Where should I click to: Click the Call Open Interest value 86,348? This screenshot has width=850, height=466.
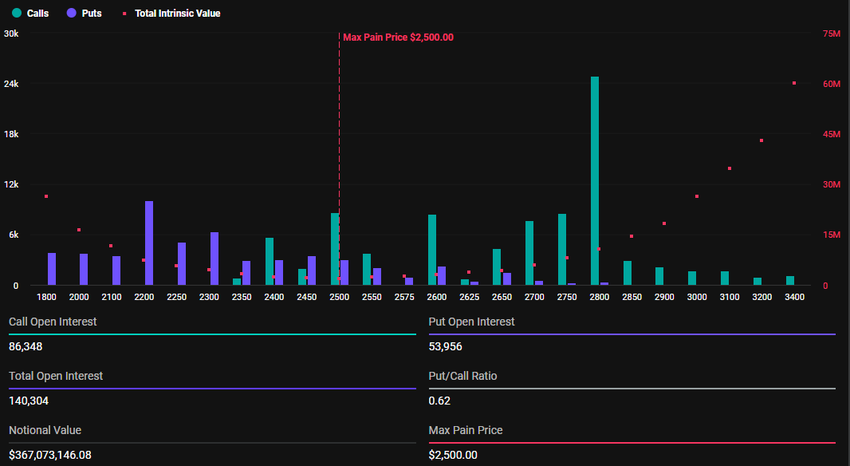coord(28,346)
